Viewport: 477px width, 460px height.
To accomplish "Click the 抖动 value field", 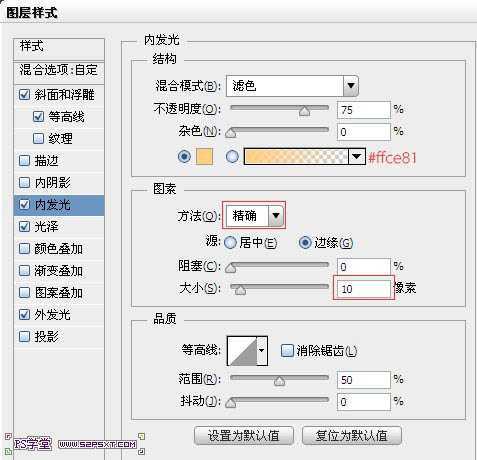I will [364, 402].
